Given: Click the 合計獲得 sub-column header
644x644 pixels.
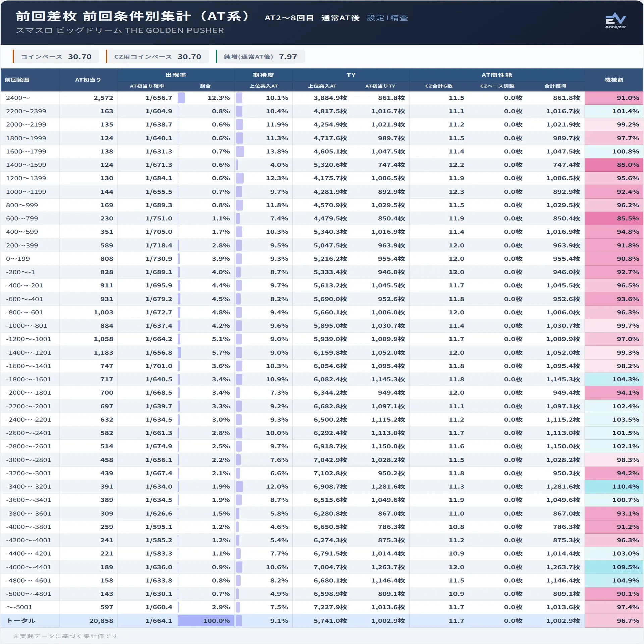Looking at the screenshot, I should pos(555,86).
